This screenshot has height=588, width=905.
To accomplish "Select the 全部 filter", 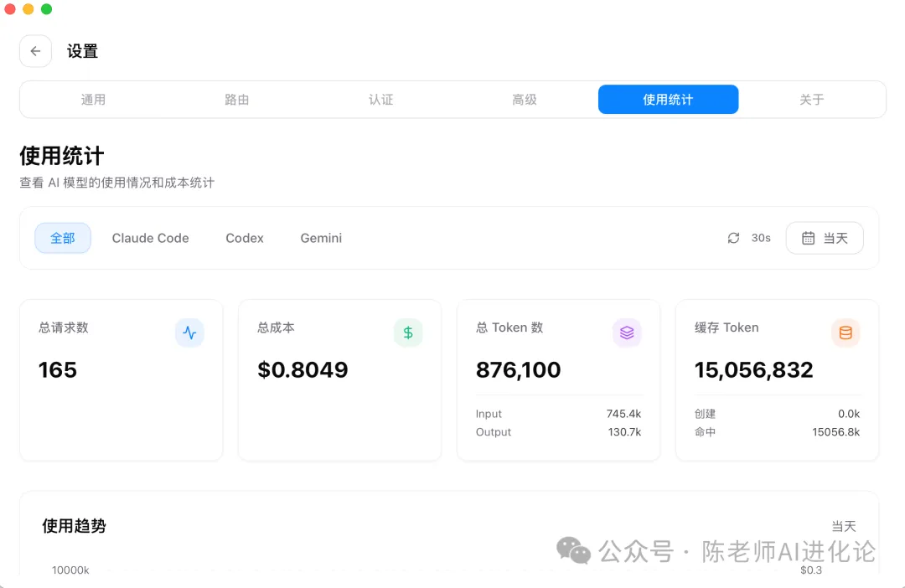I will click(x=63, y=238).
